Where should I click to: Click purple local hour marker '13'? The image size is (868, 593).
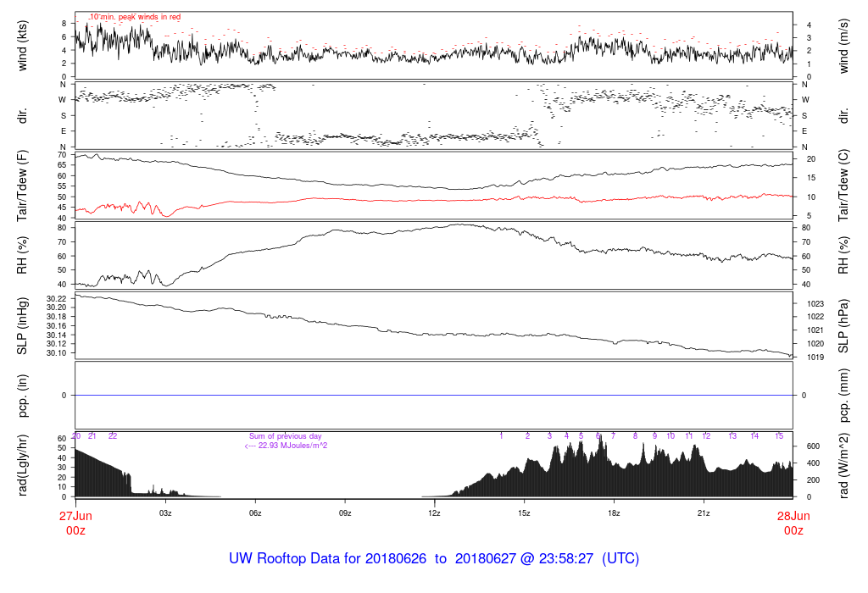coord(732,436)
